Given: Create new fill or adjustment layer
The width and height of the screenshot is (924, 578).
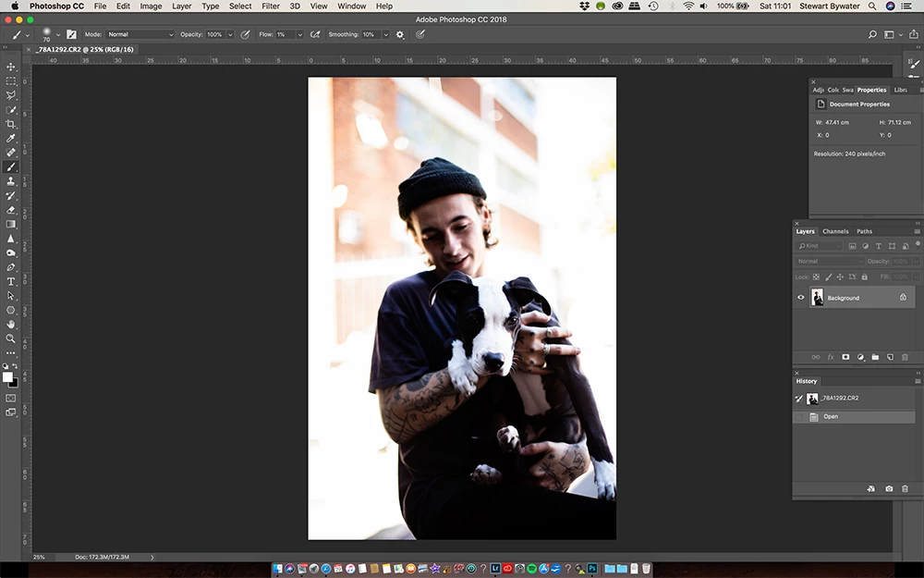Looking at the screenshot, I should click(x=860, y=357).
